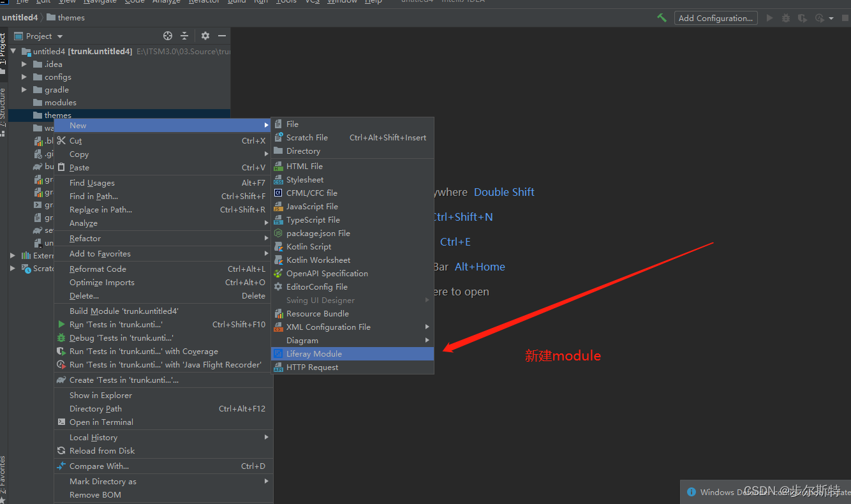851x504 pixels.
Task: Click the Collapse All icon in Project panel
Action: pos(184,36)
